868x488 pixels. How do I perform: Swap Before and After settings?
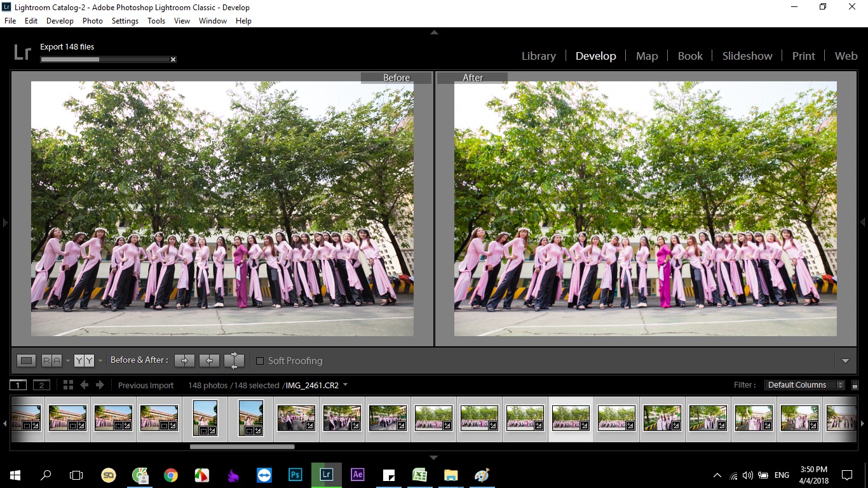tap(234, 360)
